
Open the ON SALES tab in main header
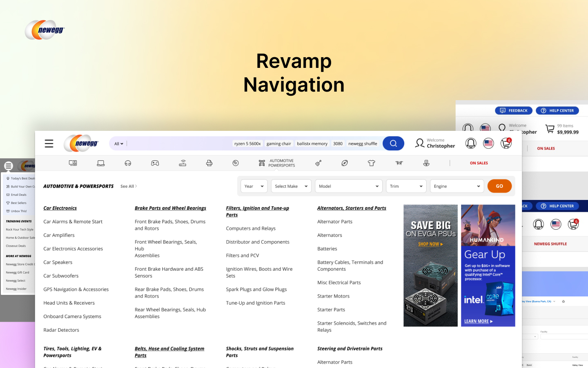point(479,163)
